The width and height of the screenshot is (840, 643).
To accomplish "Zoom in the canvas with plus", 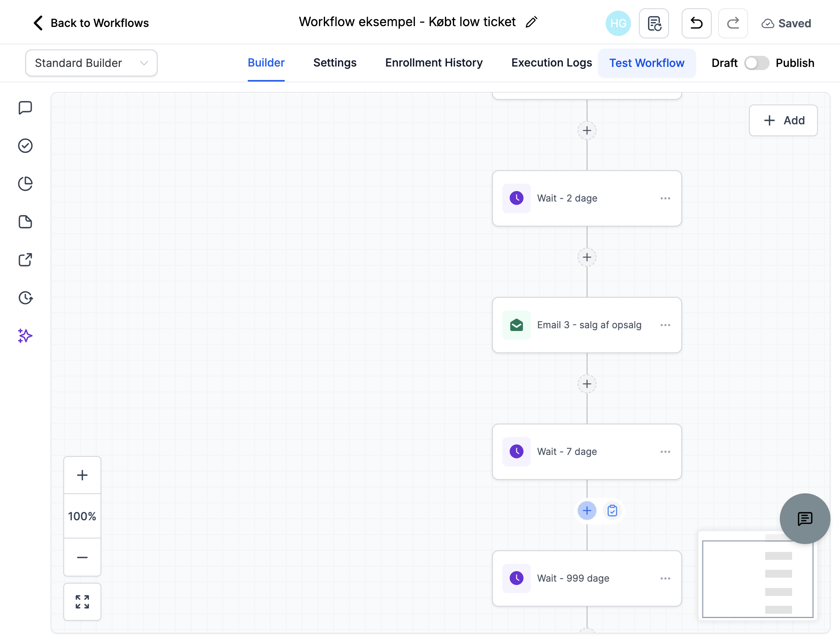I will point(82,475).
